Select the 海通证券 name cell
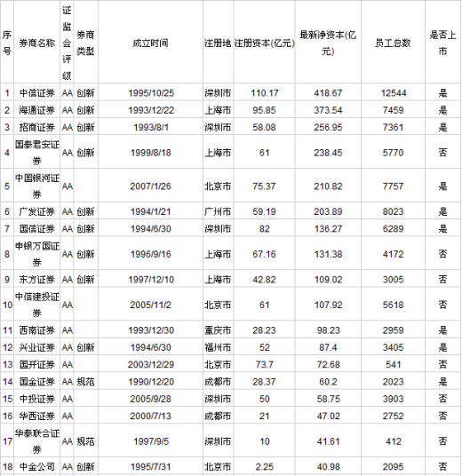Image resolution: width=462 pixels, height=476 pixels. 36,110
